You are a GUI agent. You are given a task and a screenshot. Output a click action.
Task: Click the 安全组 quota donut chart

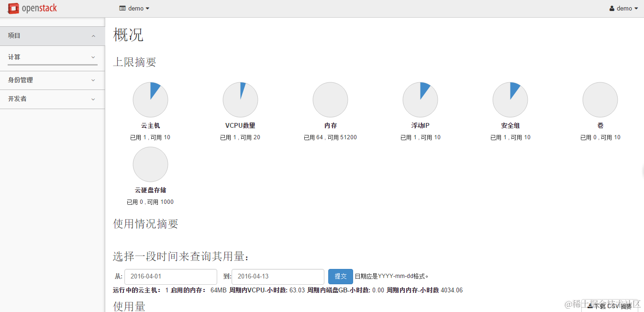click(x=510, y=100)
